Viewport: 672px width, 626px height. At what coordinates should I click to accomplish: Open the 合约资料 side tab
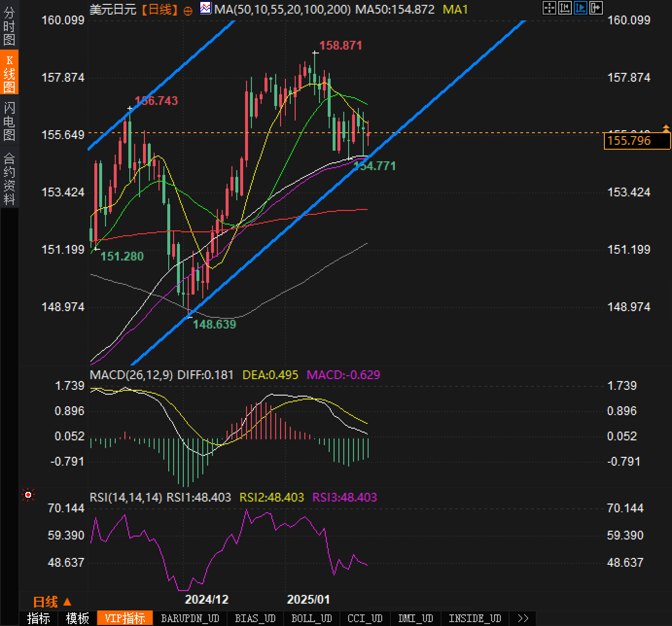point(9,178)
